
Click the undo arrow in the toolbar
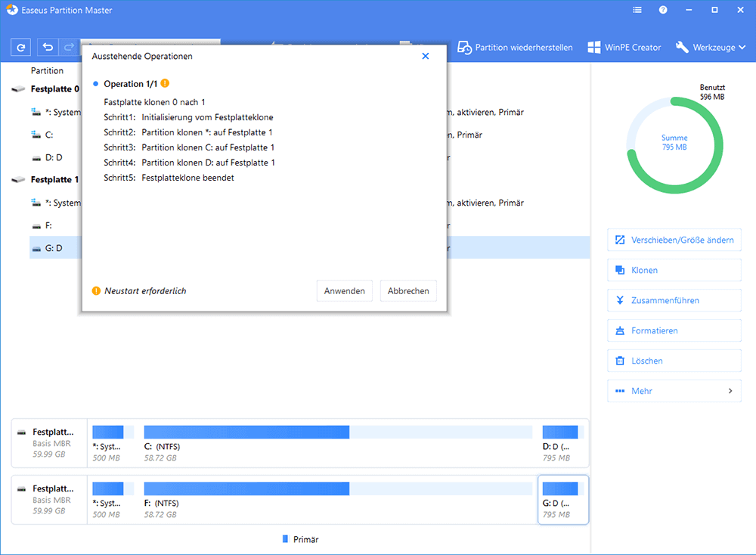48,47
